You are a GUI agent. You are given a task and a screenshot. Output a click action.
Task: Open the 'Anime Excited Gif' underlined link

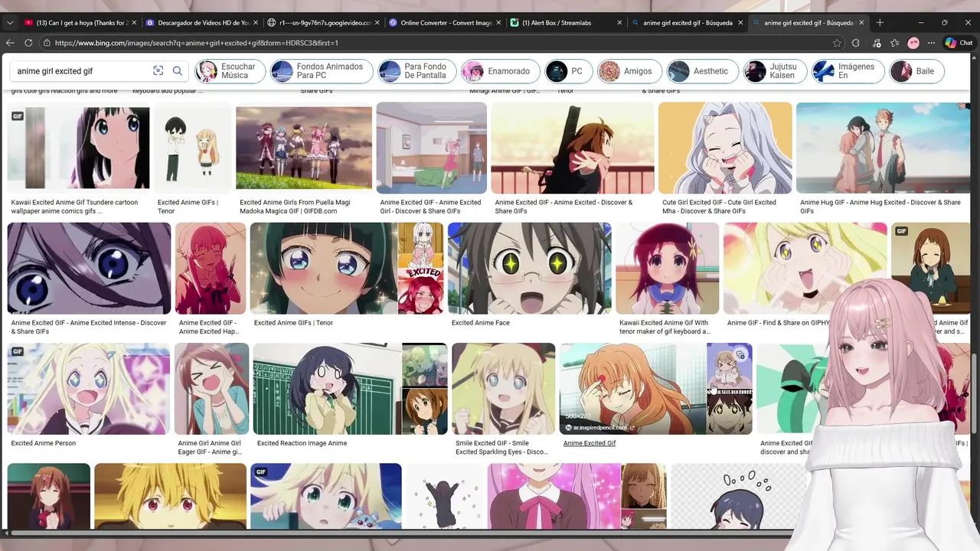pyautogui.click(x=590, y=443)
